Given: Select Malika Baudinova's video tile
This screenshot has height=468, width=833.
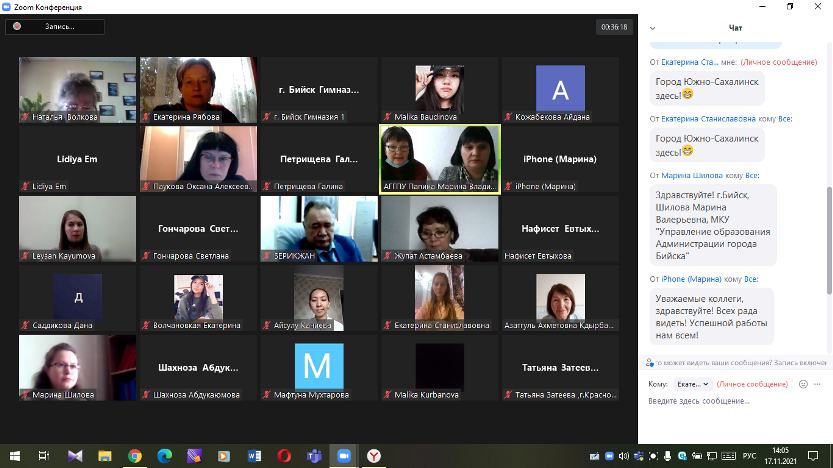Looking at the screenshot, I should click(438, 90).
